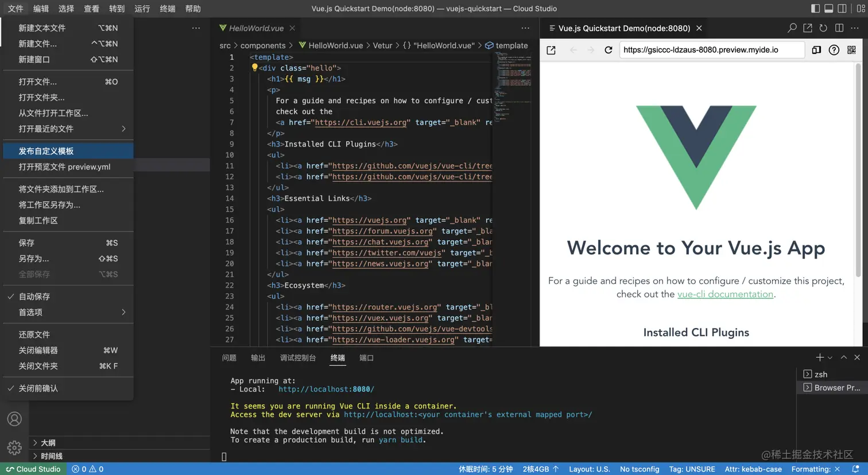Image resolution: width=868 pixels, height=475 pixels.
Task: Select the zsh terminal in terminal list
Action: 832,374
